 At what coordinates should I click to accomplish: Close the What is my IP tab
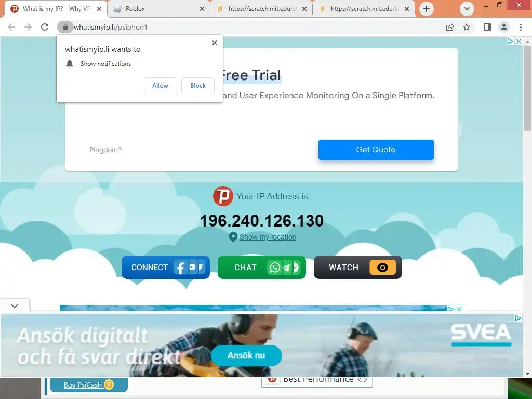[x=99, y=9]
